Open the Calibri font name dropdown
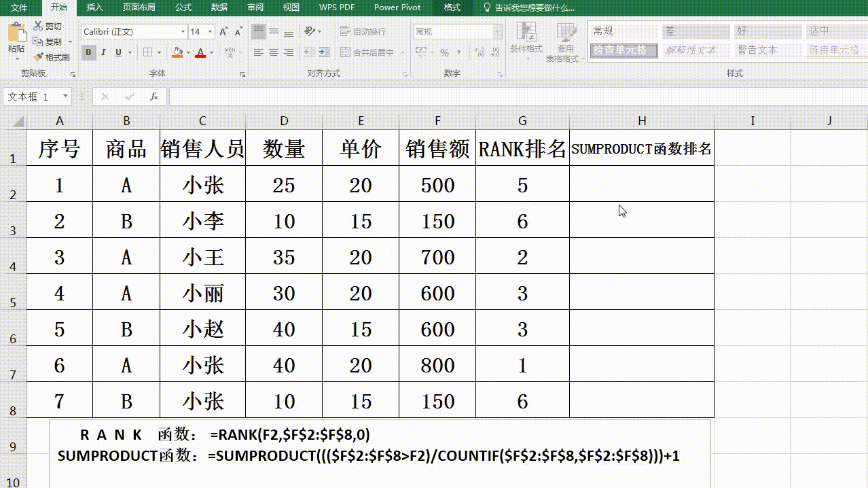This screenshot has width=868, height=488. pyautogui.click(x=183, y=32)
